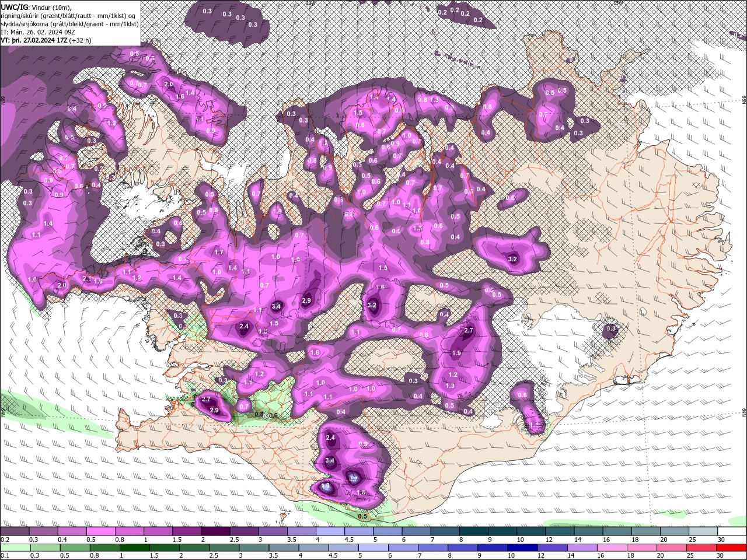Pick the light grey 25 swatch in upper legend row
Viewport: 747px width, 560px height.
tap(703, 531)
